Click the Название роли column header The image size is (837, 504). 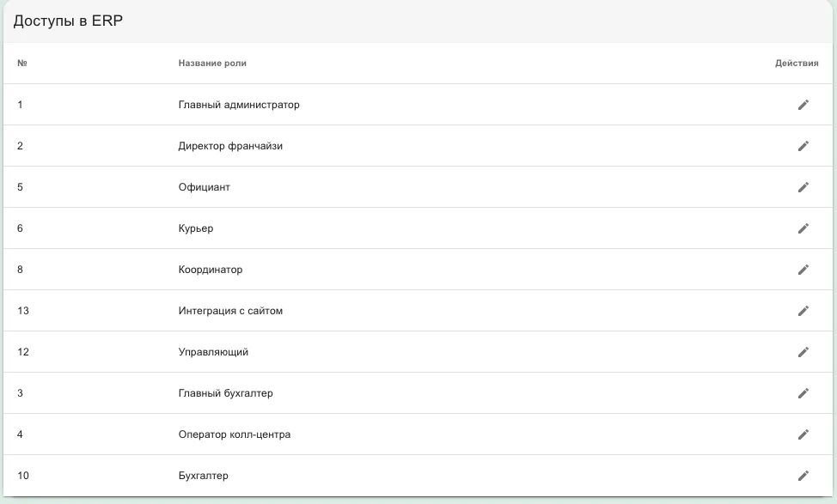(212, 63)
